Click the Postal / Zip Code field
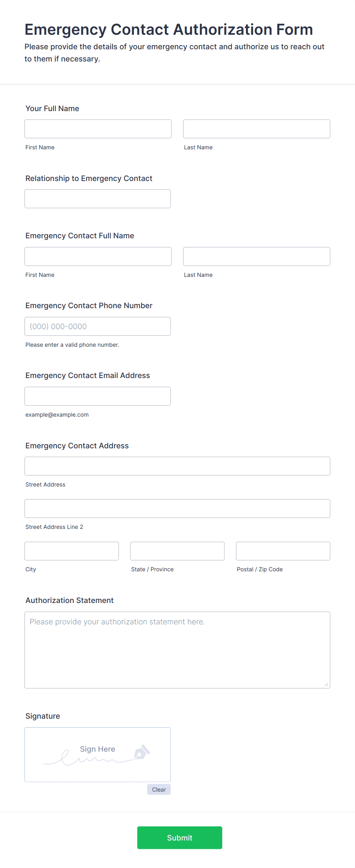The height and width of the screenshot is (868, 355). (283, 551)
